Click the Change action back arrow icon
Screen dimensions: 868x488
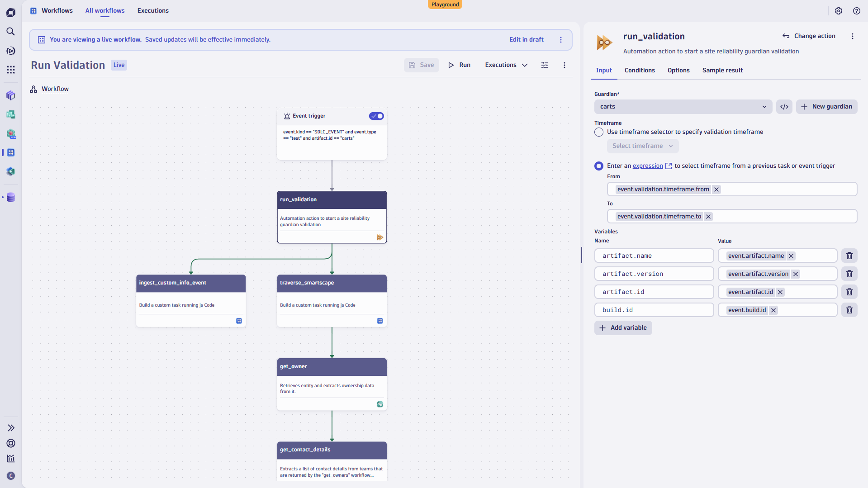click(x=786, y=36)
